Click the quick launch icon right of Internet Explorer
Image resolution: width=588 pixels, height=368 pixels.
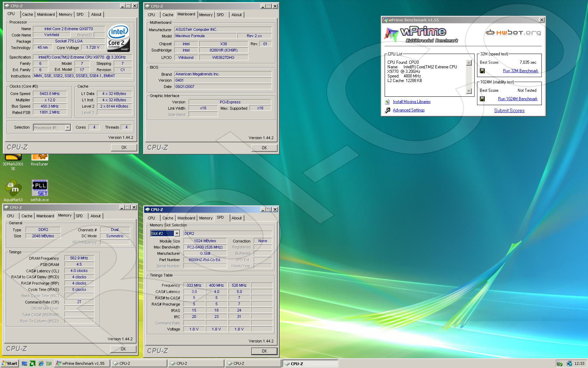pos(49,363)
